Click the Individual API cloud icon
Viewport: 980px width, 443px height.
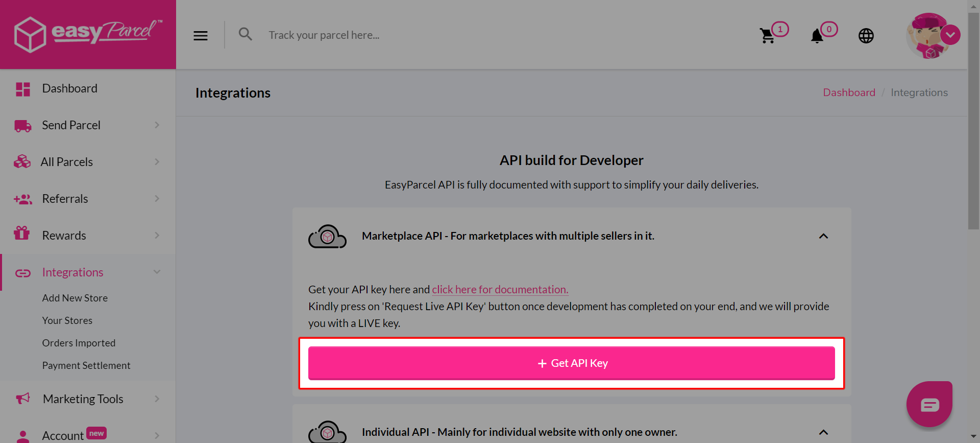click(327, 432)
